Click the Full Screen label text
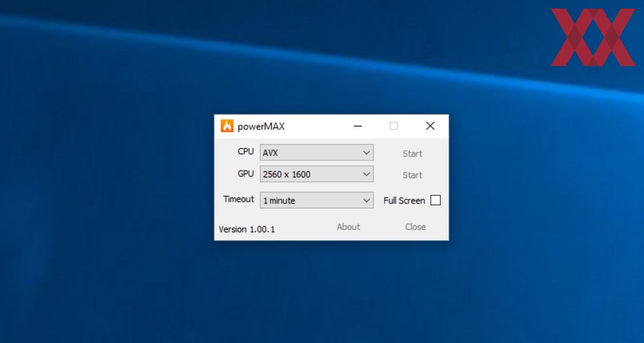This screenshot has width=644, height=343. tap(404, 201)
